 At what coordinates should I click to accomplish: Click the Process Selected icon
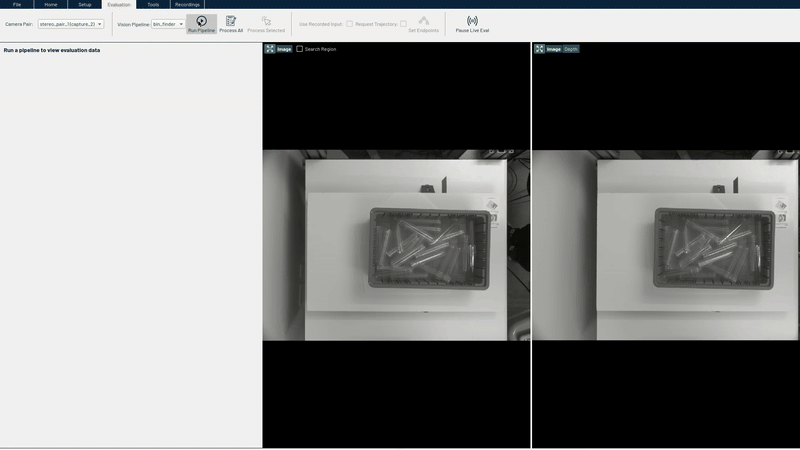pyautogui.click(x=266, y=20)
